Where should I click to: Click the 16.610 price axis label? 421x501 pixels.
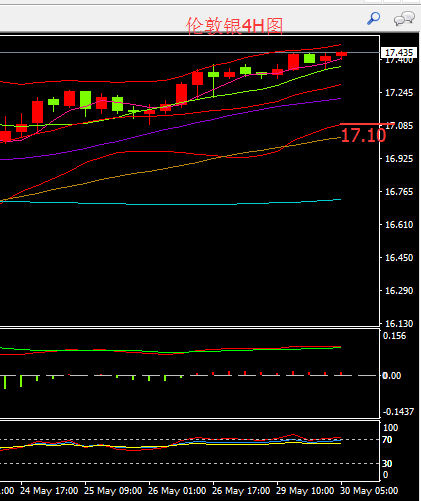(399, 225)
